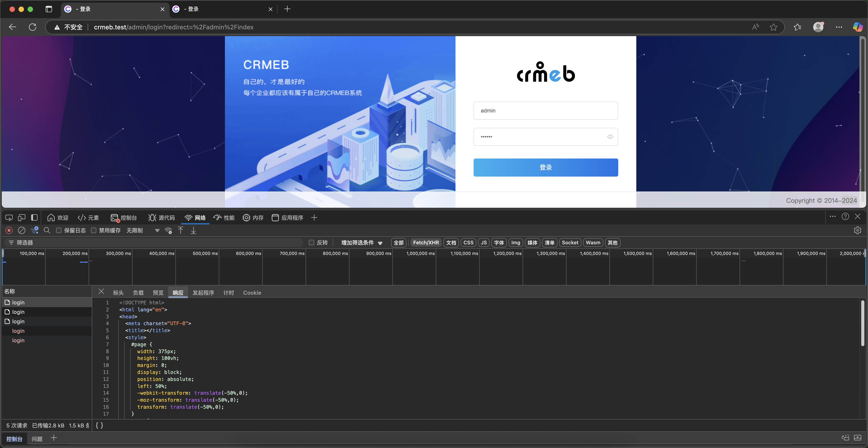Select the 其他 type filter button
This screenshot has height=448, width=868.
[612, 243]
